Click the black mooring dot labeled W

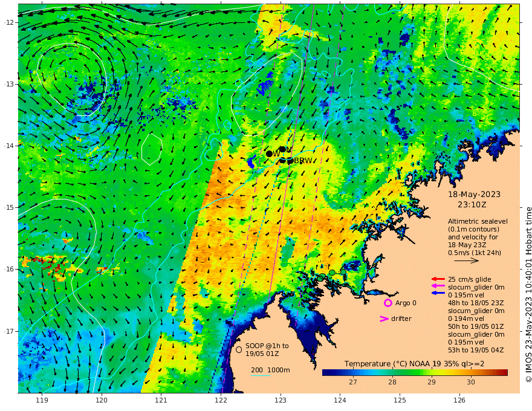[x=270, y=154]
